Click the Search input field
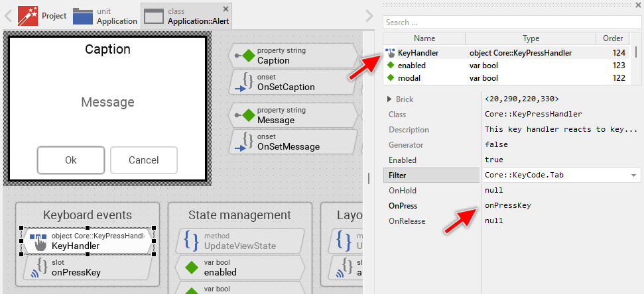Viewport: 644px width, 294px height. [x=511, y=23]
